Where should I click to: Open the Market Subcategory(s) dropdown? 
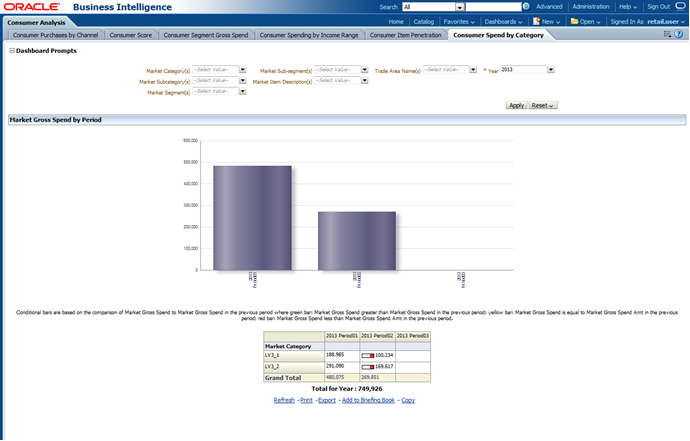click(x=242, y=81)
